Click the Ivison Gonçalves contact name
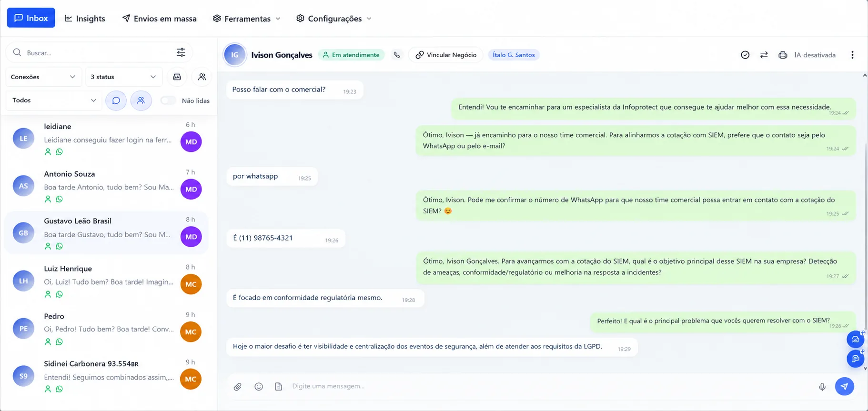 click(282, 55)
